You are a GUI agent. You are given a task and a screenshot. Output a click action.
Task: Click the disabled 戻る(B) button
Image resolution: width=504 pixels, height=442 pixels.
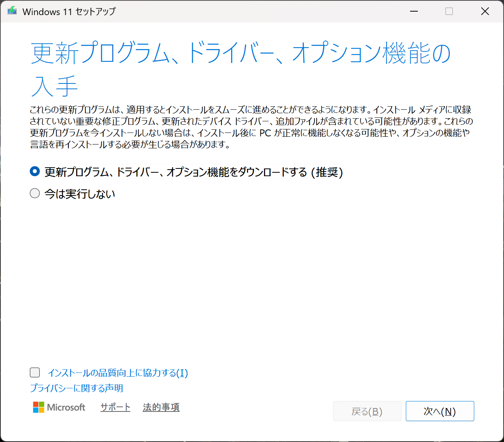tap(367, 411)
